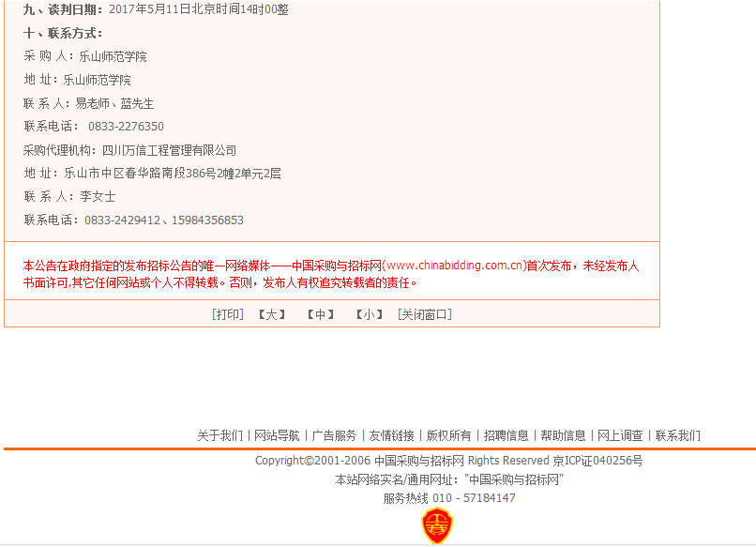Set font size to 【小】
Viewport: 756px width, 547px height.
click(370, 314)
